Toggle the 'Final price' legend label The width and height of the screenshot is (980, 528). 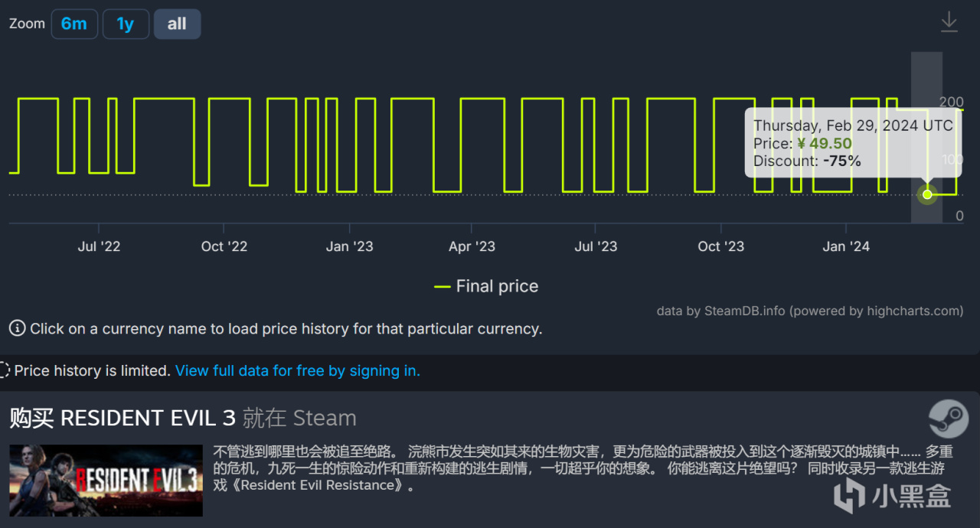pos(497,286)
